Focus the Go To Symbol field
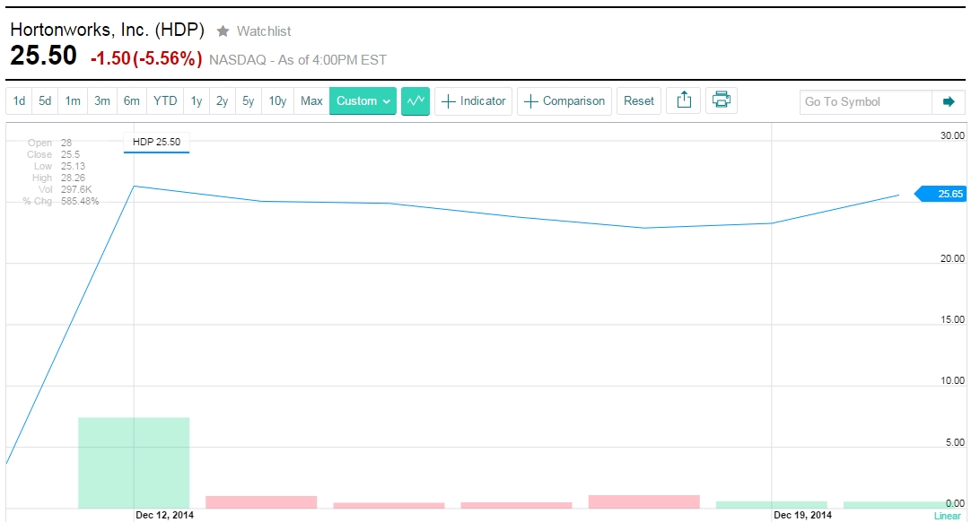980x531 pixels. [866, 102]
